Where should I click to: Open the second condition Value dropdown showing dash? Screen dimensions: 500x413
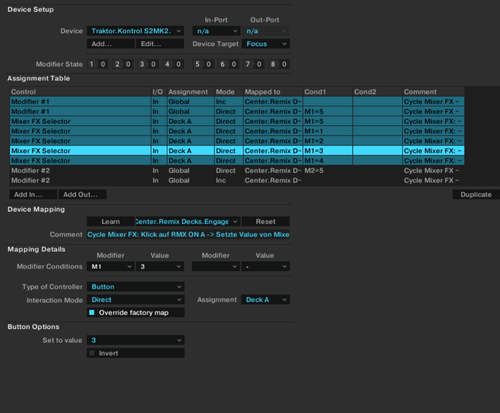(x=266, y=266)
